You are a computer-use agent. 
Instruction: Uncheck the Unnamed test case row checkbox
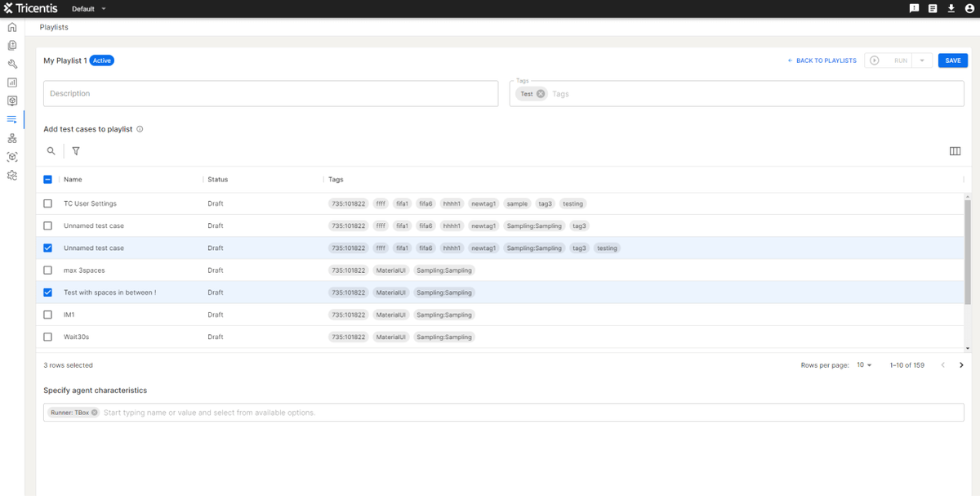pyautogui.click(x=47, y=248)
